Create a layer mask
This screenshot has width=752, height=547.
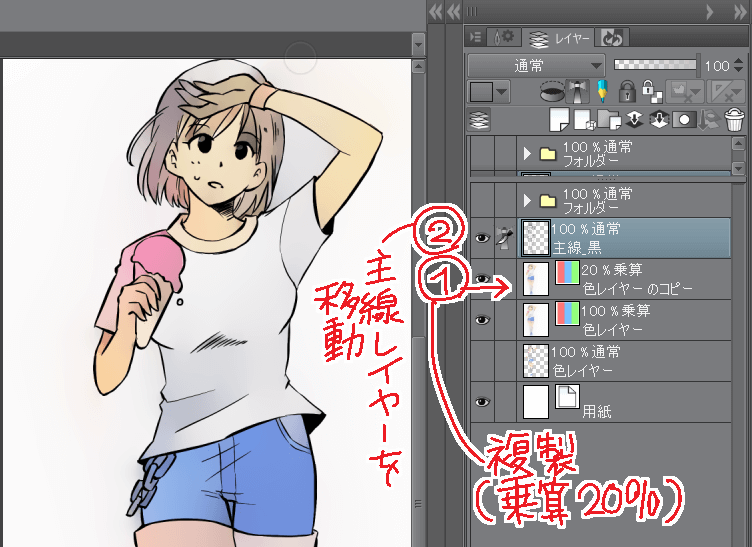point(684,119)
